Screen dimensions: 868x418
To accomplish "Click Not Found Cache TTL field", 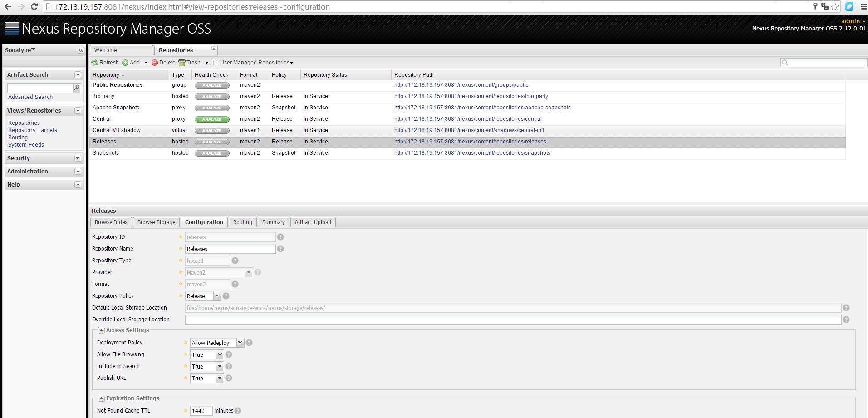I will tap(201, 411).
